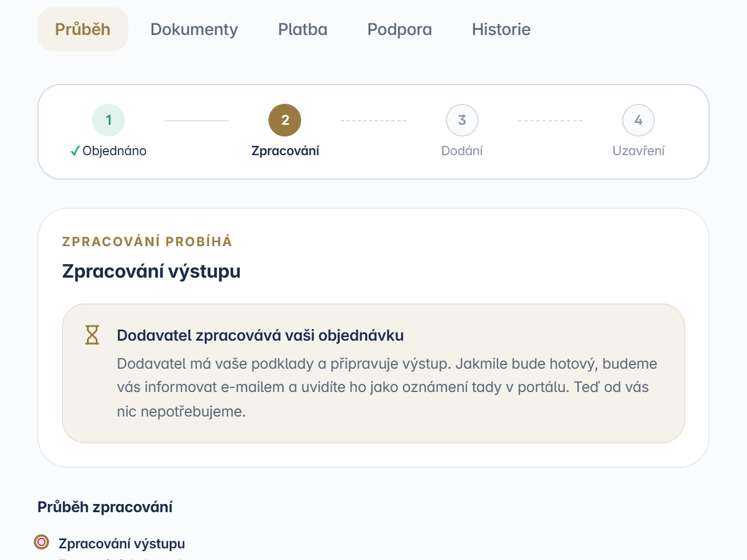The height and width of the screenshot is (560, 747).
Task: Click the 'Průběh zpracování' section heading
Action: (x=105, y=507)
